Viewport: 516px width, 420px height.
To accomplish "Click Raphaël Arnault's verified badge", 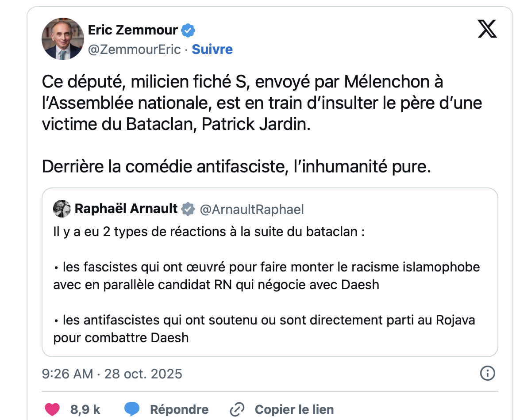I will (188, 209).
